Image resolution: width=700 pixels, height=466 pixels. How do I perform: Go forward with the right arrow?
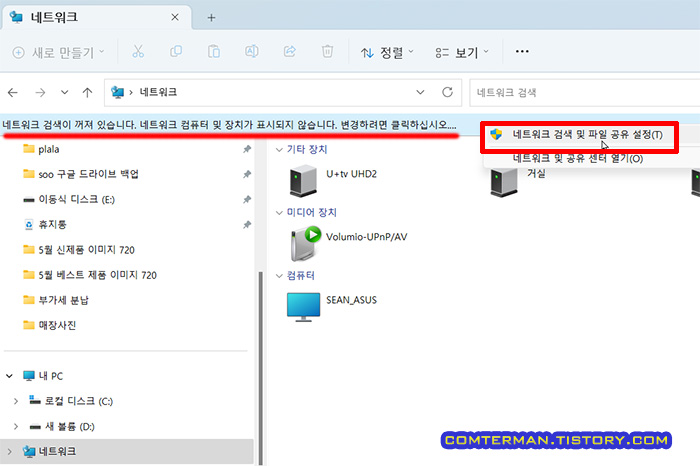40,92
